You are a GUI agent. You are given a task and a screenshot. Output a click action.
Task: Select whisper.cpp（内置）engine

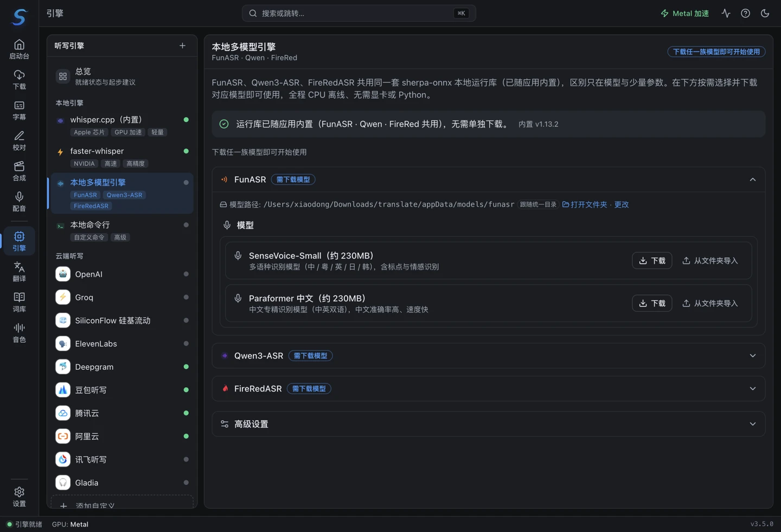122,125
